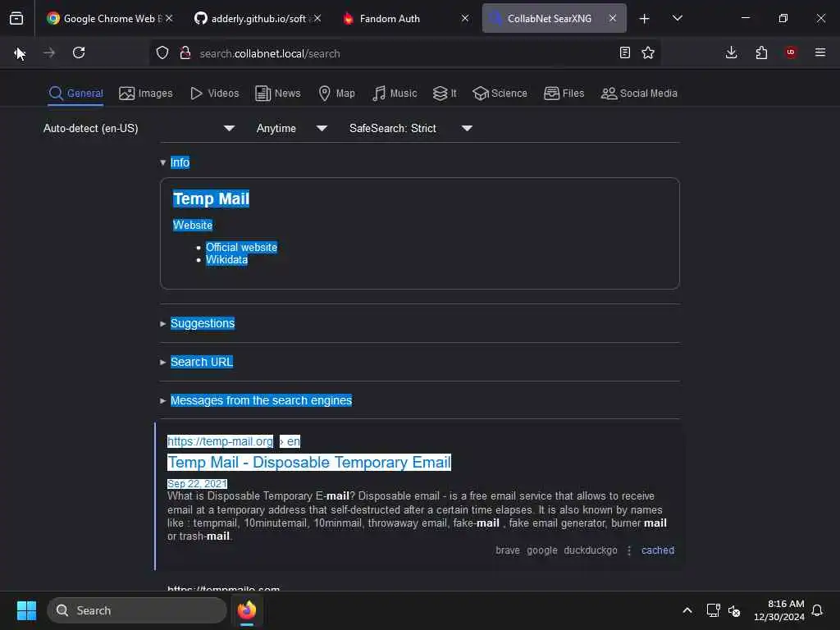Click the Sep 22, 2021 date
This screenshot has width=840, height=630.
(197, 484)
